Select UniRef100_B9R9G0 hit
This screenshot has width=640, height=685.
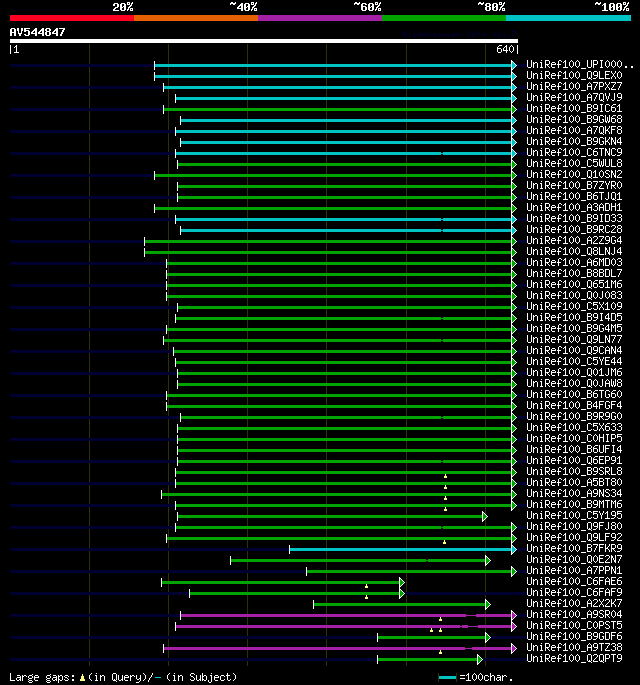574,416
